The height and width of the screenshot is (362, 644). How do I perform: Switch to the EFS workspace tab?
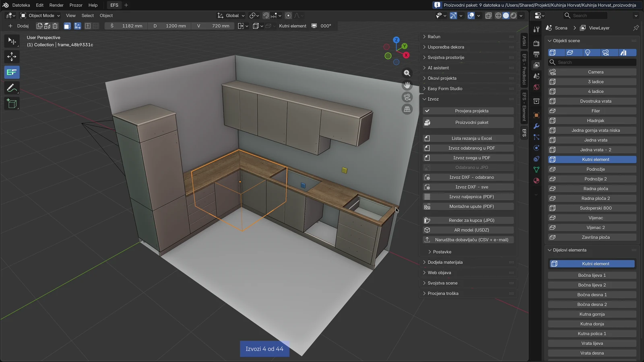pyautogui.click(x=114, y=5)
